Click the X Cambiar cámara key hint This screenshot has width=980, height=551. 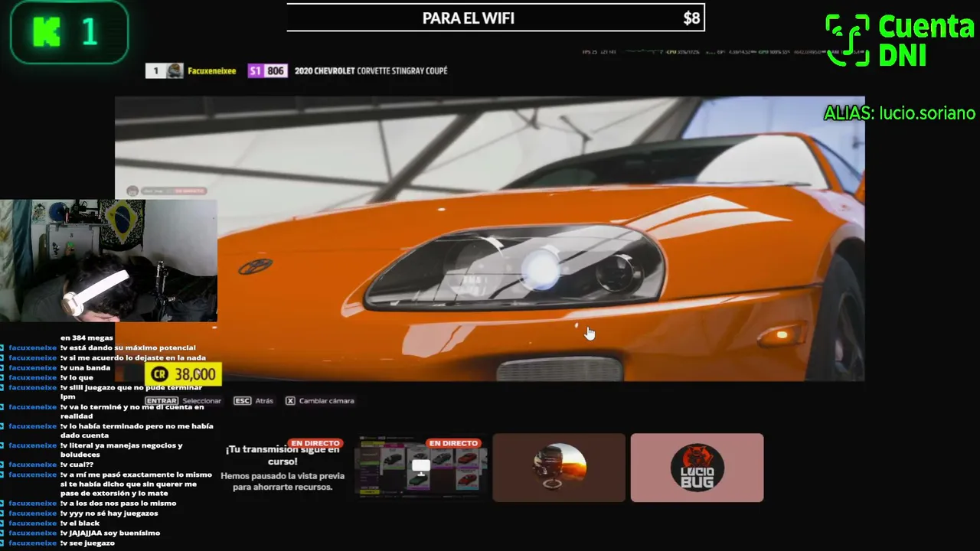pos(320,401)
